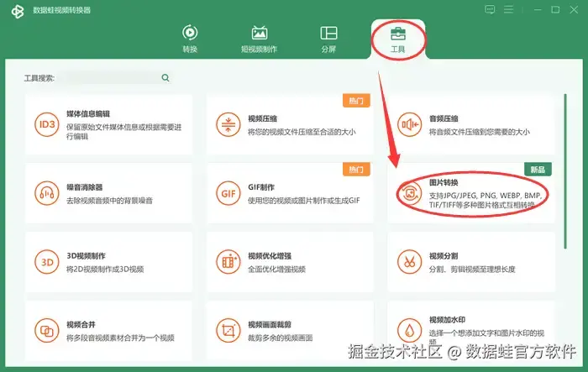Click the 视频画面裁剪 crop icon

click(x=228, y=331)
